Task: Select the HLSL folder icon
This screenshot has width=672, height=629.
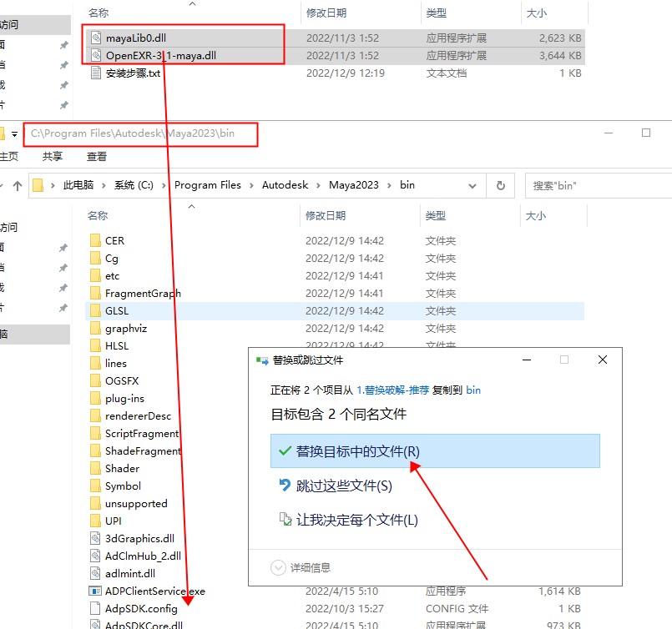Action: pyautogui.click(x=95, y=346)
